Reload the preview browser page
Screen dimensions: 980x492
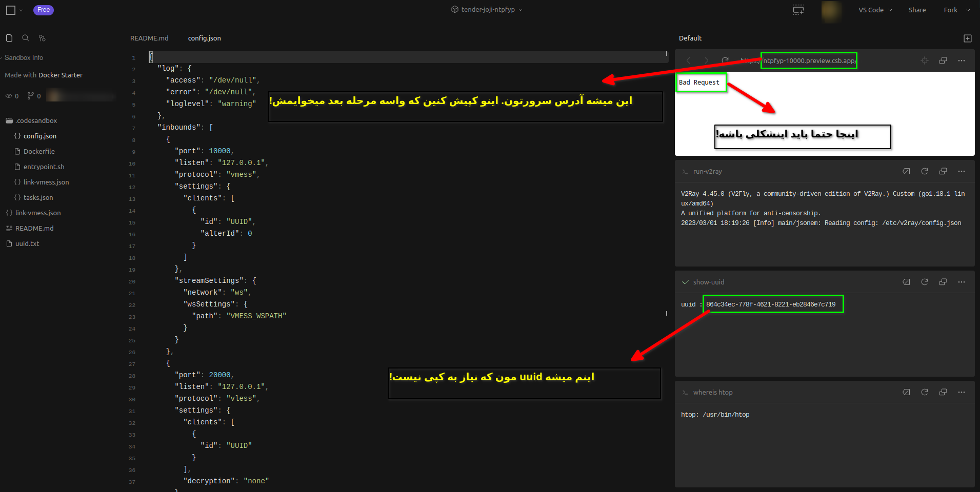(x=725, y=60)
